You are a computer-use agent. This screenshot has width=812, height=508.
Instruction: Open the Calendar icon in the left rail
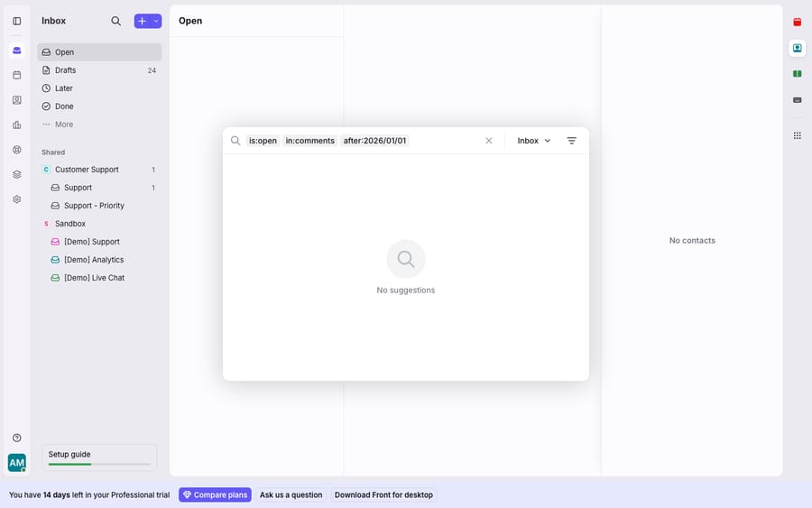click(x=16, y=75)
